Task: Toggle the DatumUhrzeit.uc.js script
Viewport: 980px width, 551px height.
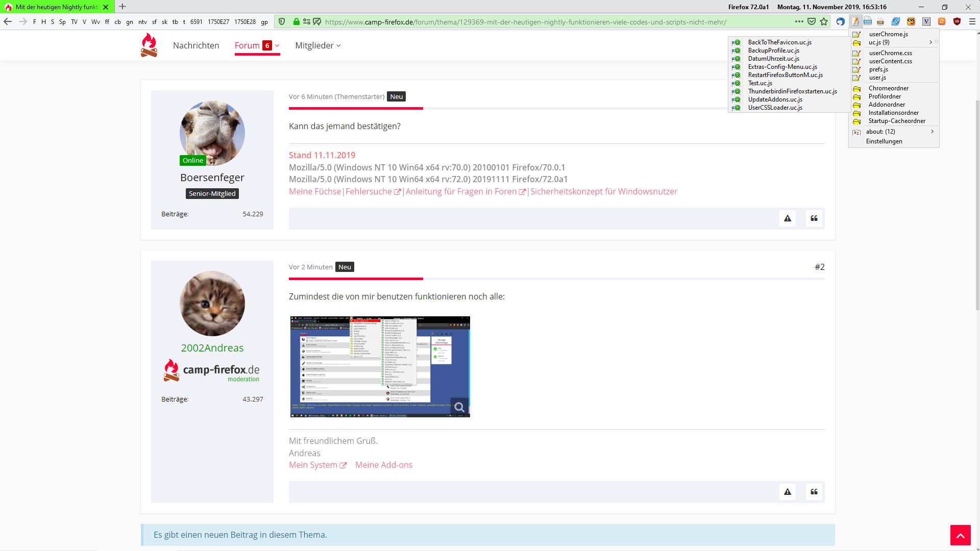Action: [x=737, y=59]
